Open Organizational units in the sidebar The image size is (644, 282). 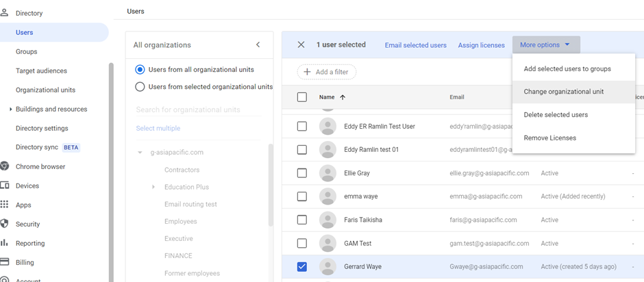[46, 90]
